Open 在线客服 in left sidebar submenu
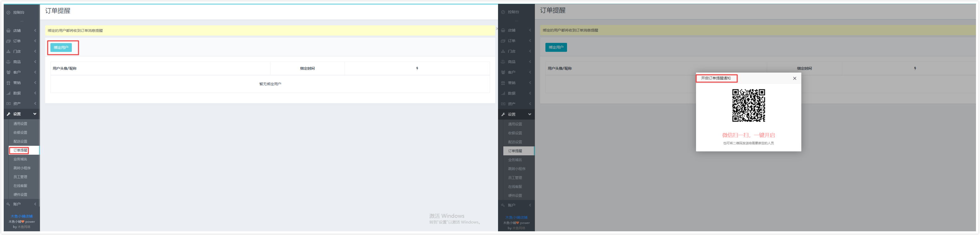Viewport: 980px width, 235px height. coord(20,186)
